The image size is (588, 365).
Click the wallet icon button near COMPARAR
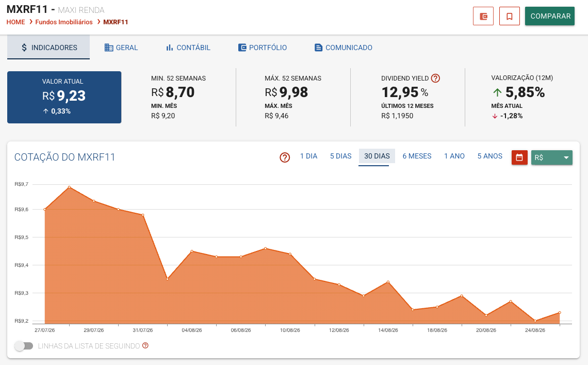[x=483, y=16]
